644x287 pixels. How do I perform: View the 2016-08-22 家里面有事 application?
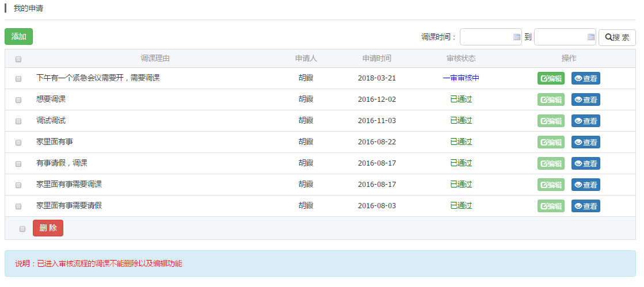pyautogui.click(x=585, y=143)
